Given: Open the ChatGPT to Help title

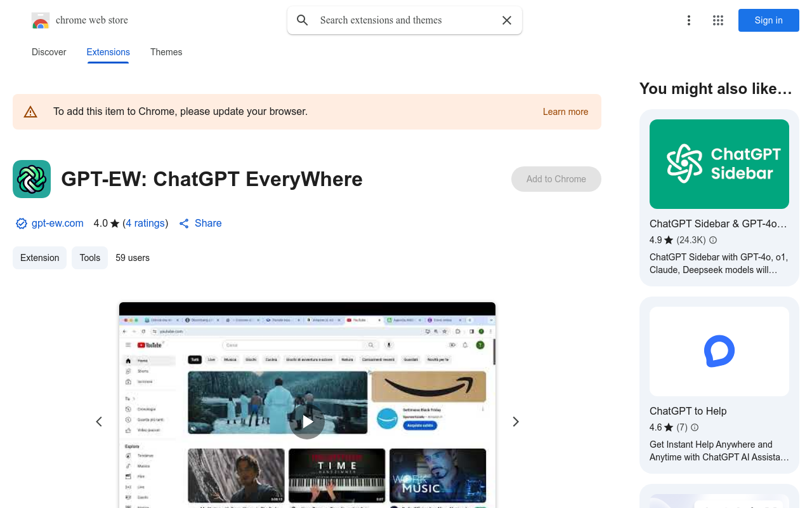Looking at the screenshot, I should 688,411.
